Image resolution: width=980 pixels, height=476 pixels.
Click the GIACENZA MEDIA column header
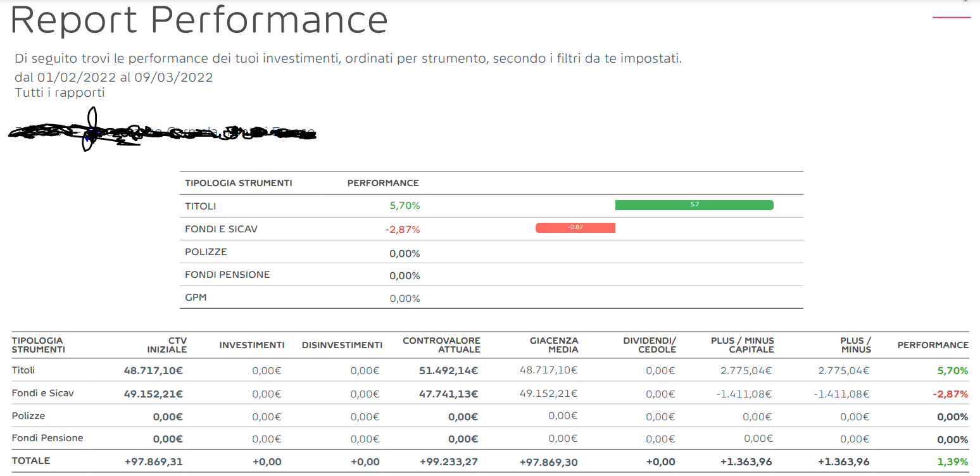click(554, 345)
